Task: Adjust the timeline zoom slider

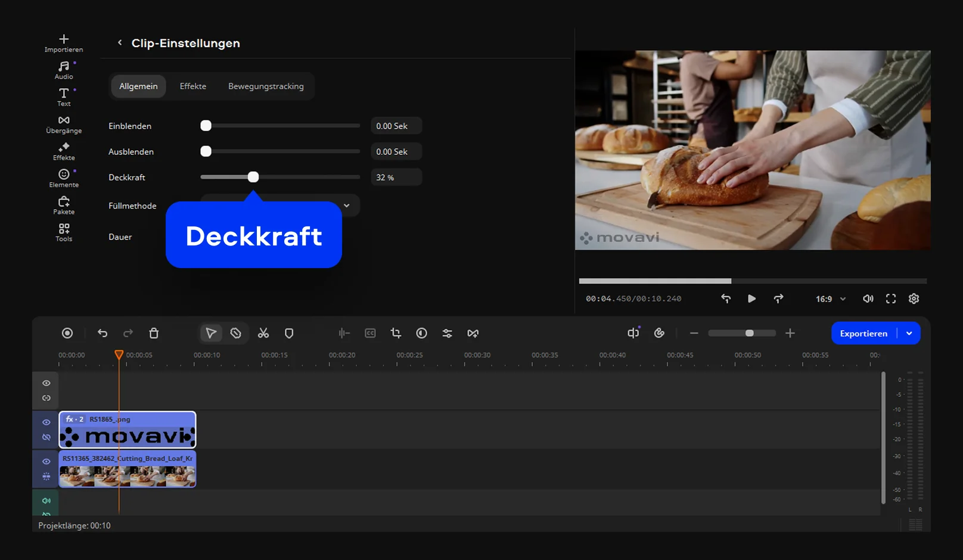Action: (742, 333)
